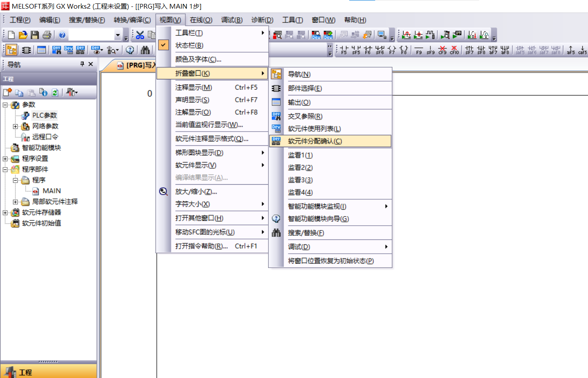
Task: Close the 导航 navigation panel
Action: point(91,64)
